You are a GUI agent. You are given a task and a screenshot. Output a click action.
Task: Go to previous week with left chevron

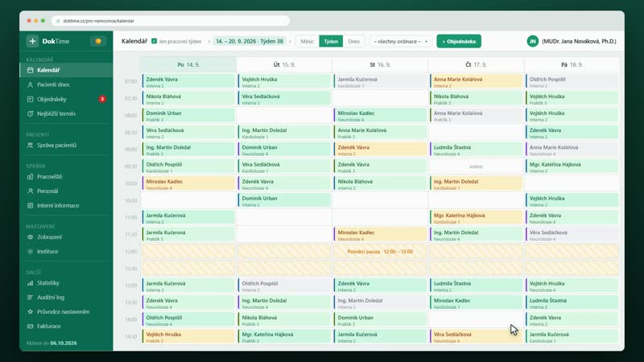[209, 42]
